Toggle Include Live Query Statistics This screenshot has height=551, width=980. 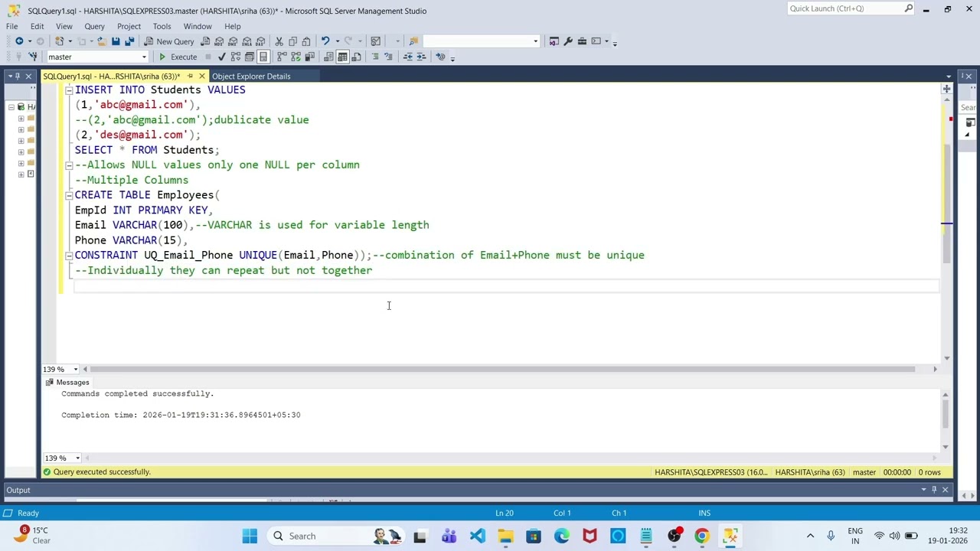click(296, 57)
